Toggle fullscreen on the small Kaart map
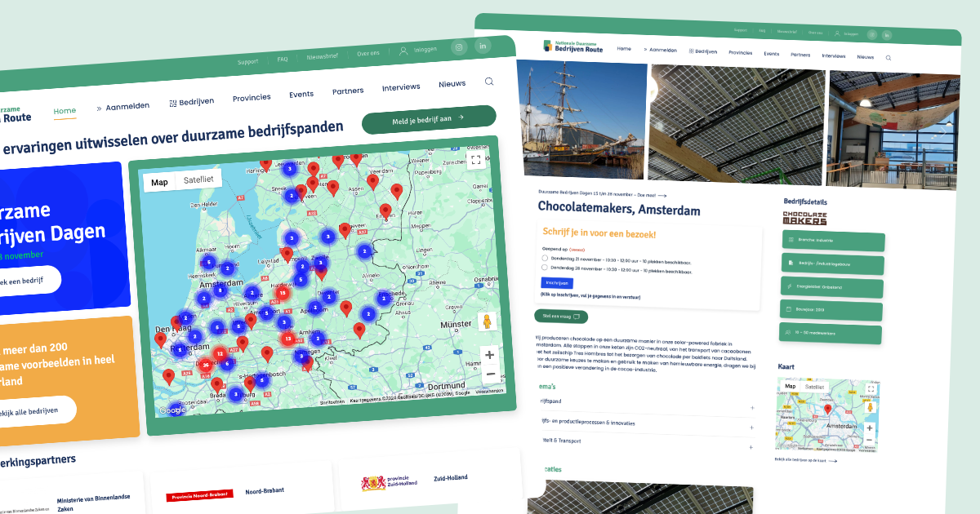 [x=871, y=389]
